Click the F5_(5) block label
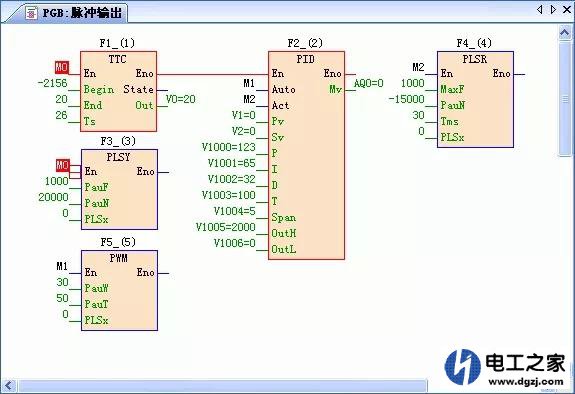This screenshot has height=394, width=575. point(118,242)
